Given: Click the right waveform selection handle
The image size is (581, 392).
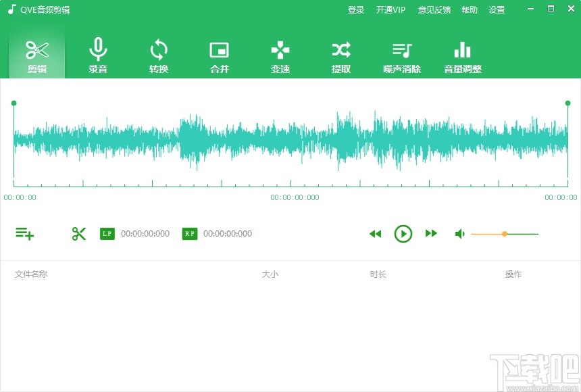Looking at the screenshot, I should 567,103.
